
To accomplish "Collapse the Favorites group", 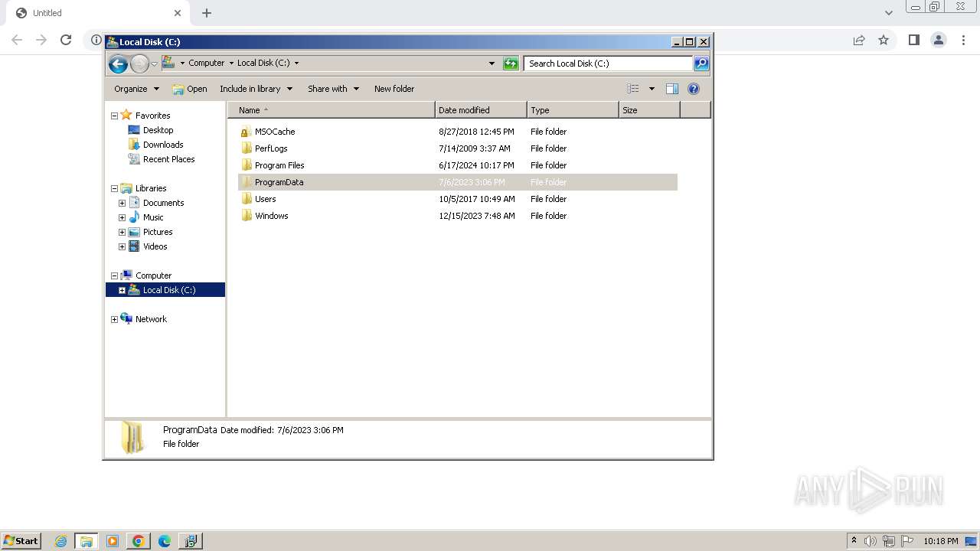I will point(114,116).
